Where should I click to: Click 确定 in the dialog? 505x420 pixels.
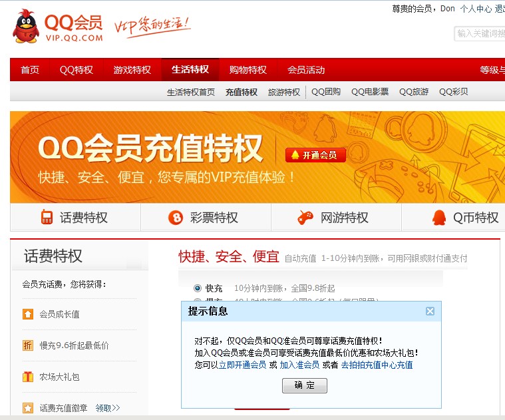coord(305,385)
